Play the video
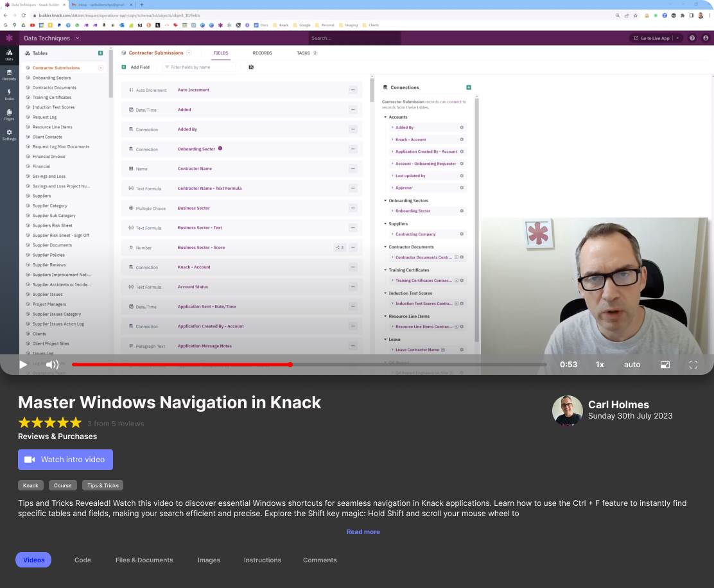 coord(22,365)
